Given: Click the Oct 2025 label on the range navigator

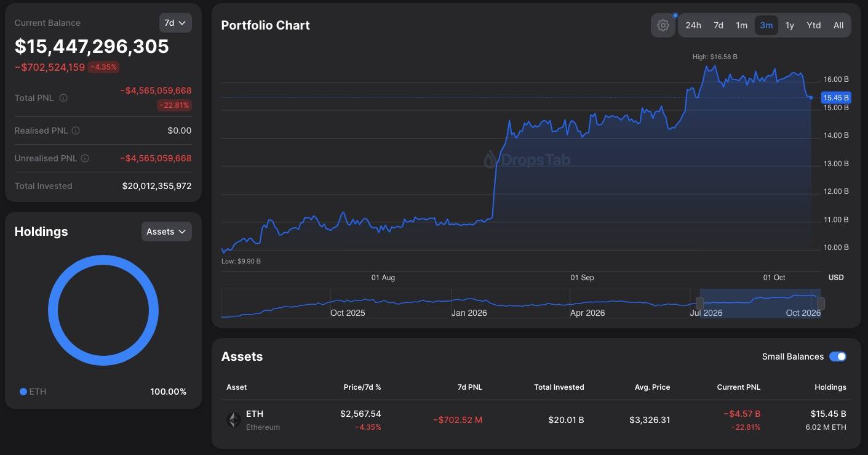Looking at the screenshot, I should point(348,313).
